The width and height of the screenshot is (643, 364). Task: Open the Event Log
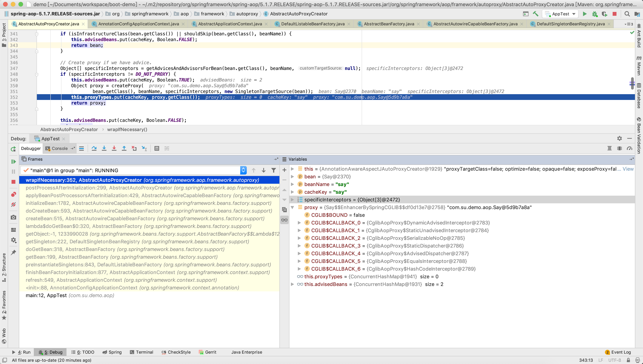[x=618, y=352]
